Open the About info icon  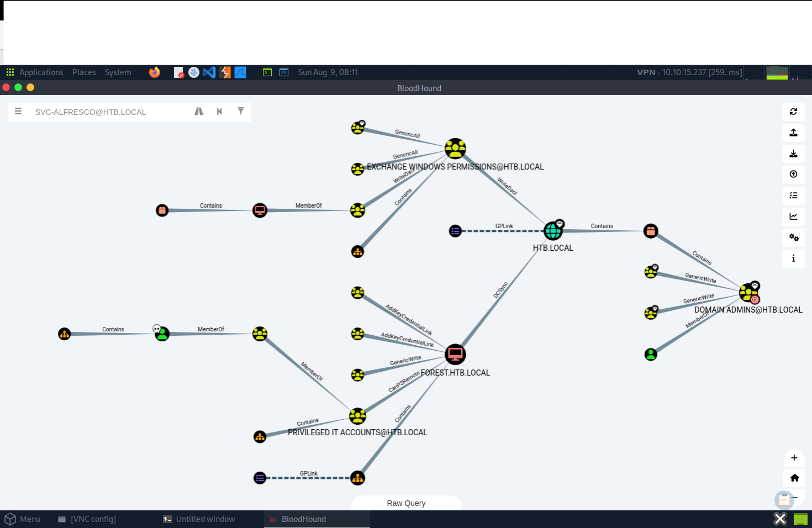793,258
